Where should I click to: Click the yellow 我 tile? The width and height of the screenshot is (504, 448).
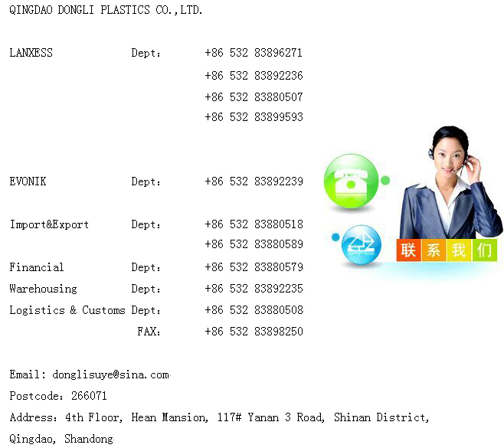point(459,250)
